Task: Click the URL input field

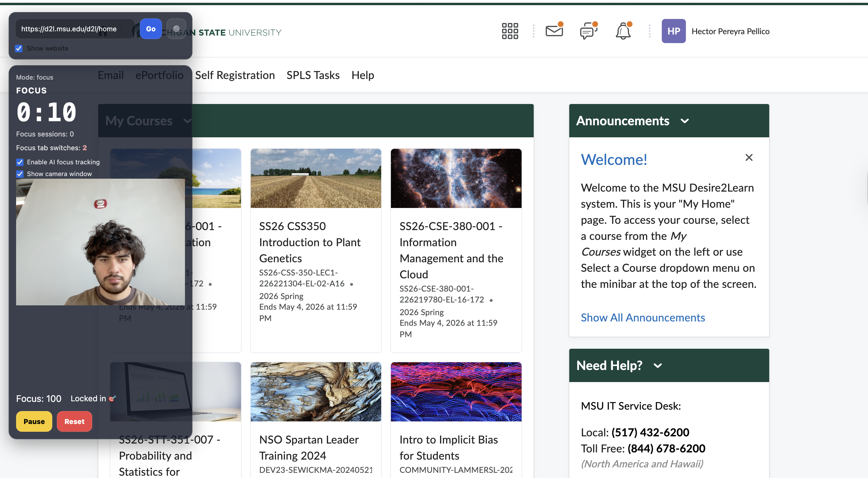Action: click(x=74, y=29)
